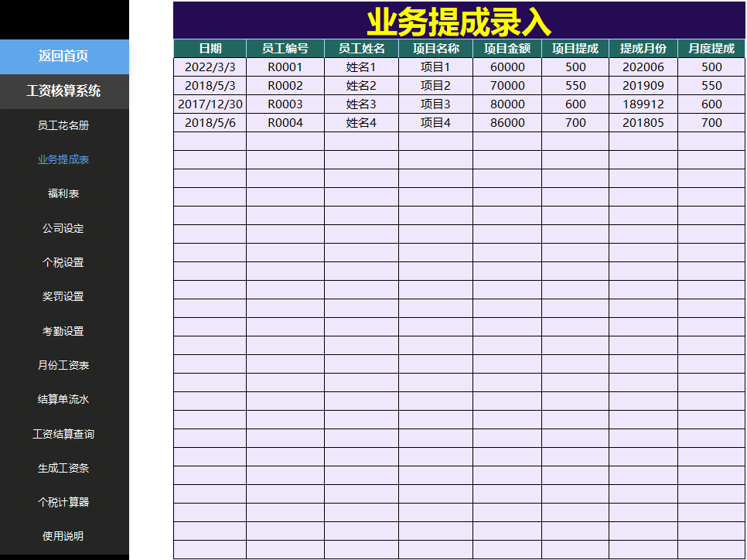Select the 项目2 cell
The width and height of the screenshot is (747, 560).
point(436,86)
